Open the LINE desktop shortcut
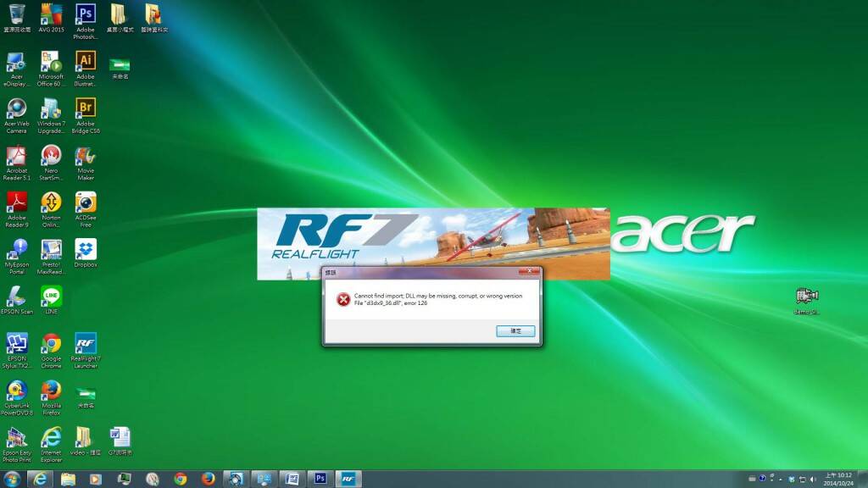Viewport: 868px width, 488px height. [51, 300]
